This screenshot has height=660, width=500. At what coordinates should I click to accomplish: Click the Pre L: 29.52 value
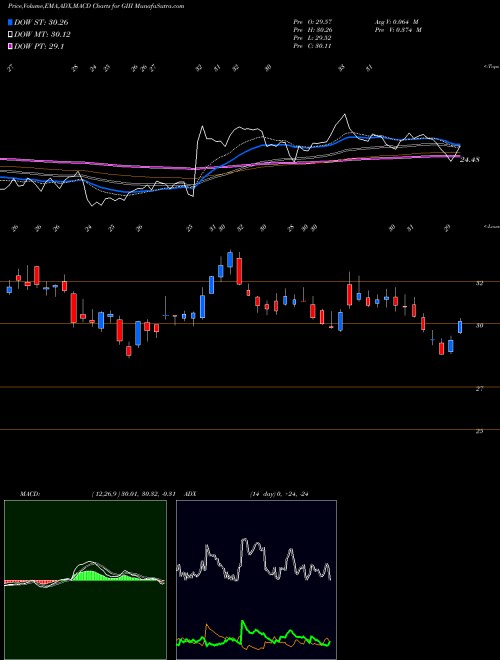point(313,38)
